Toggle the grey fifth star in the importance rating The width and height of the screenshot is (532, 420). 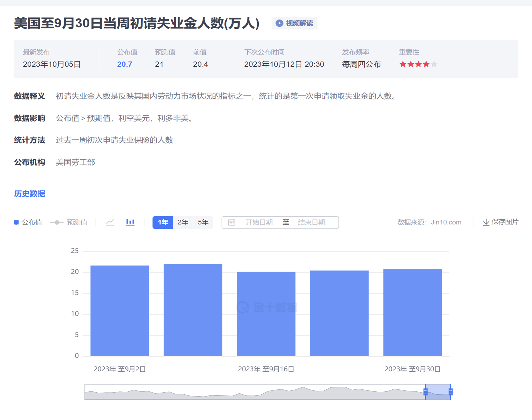(434, 64)
